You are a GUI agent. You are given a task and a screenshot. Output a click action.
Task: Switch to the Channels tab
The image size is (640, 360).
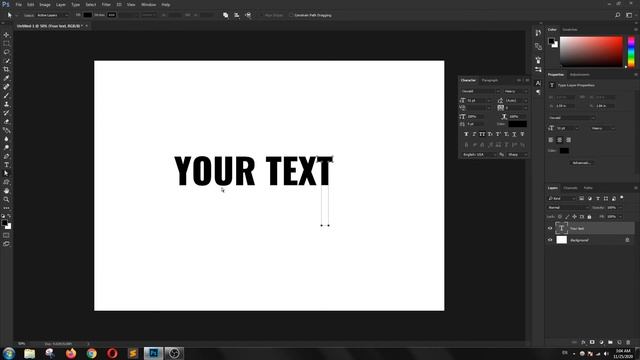click(570, 188)
